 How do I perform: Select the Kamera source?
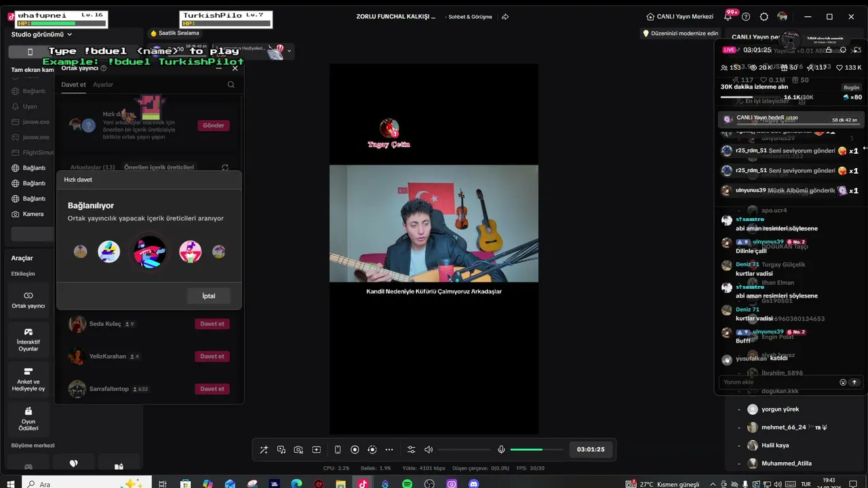coord(28,214)
